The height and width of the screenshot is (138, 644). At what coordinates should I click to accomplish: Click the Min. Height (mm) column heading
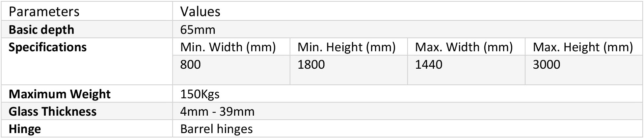[x=346, y=47]
